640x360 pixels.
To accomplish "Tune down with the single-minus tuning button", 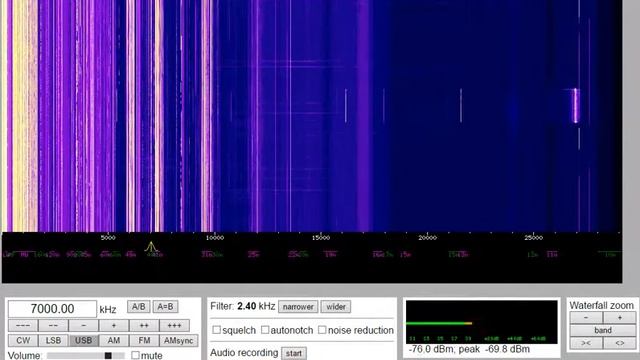I will click(x=83, y=325).
